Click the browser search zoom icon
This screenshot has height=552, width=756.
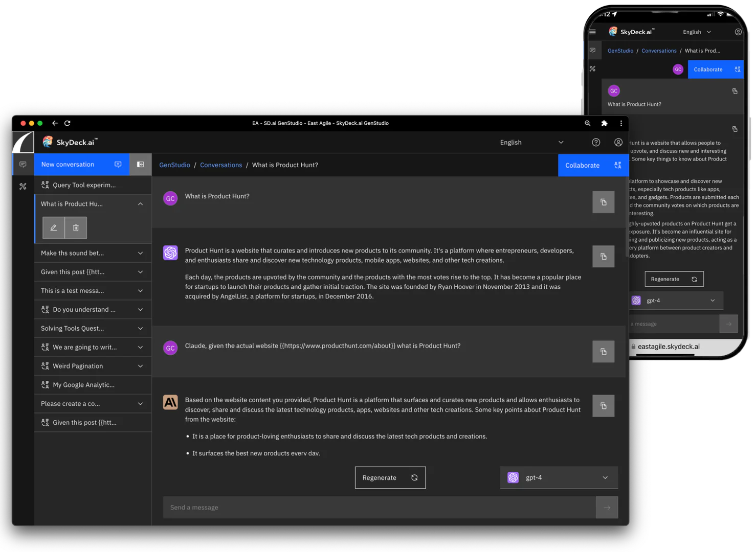tap(588, 123)
